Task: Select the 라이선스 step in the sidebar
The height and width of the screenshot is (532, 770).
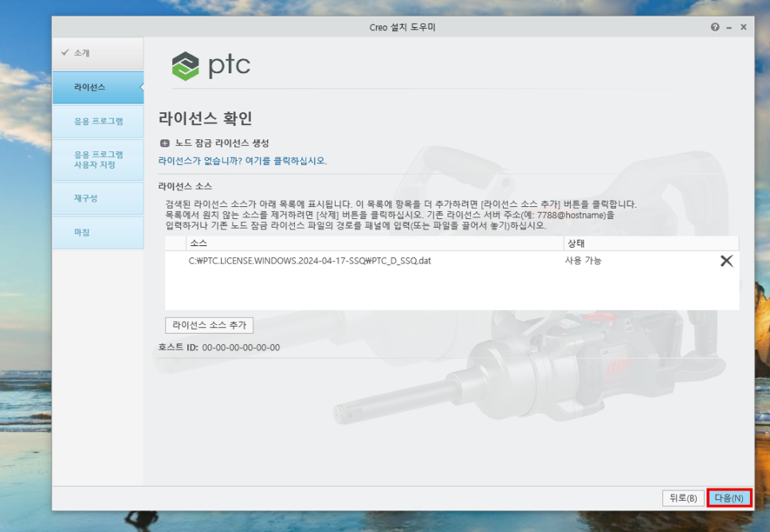Action: pyautogui.click(x=98, y=88)
